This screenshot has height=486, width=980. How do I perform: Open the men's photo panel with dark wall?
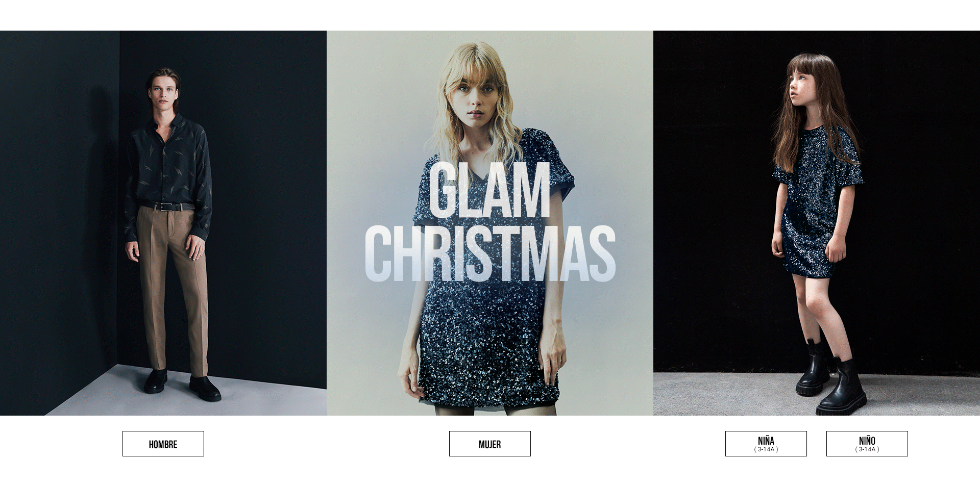point(163,223)
